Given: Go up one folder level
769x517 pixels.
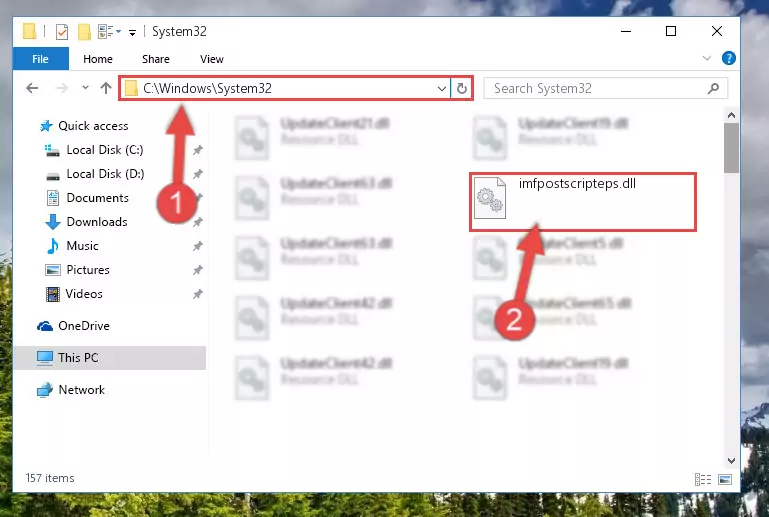Looking at the screenshot, I should [x=106, y=88].
